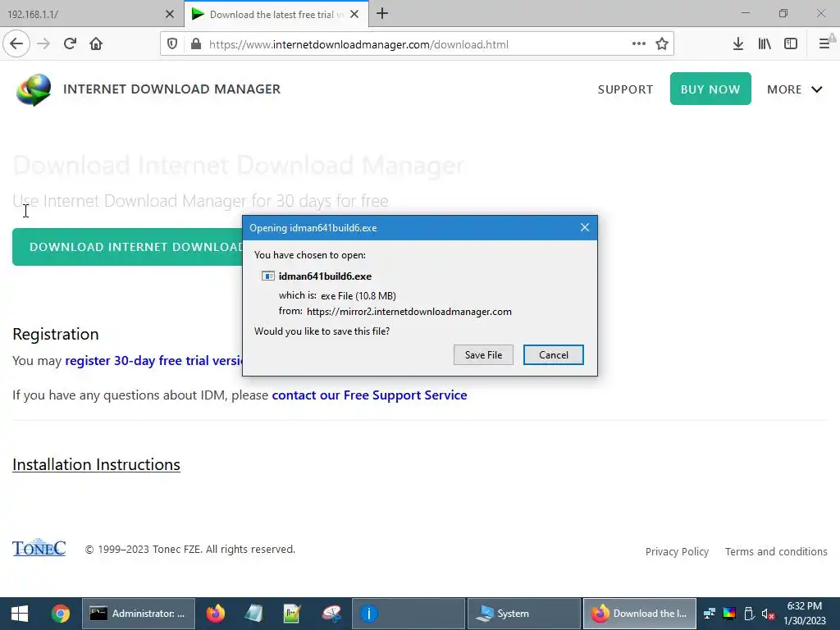Close the Opening idman641build6.exe dialog

click(x=584, y=228)
